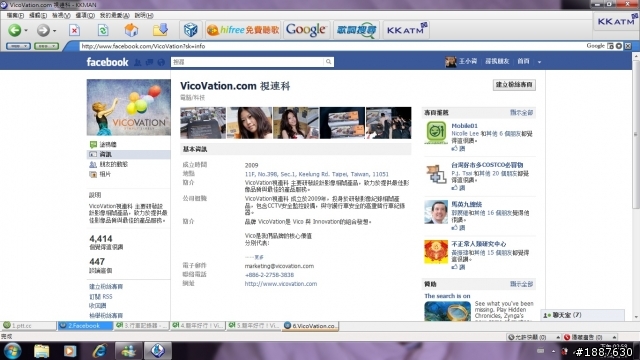Open Facebook notifications globe icon
The height and width of the screenshot is (360, 640).
tap(161, 62)
